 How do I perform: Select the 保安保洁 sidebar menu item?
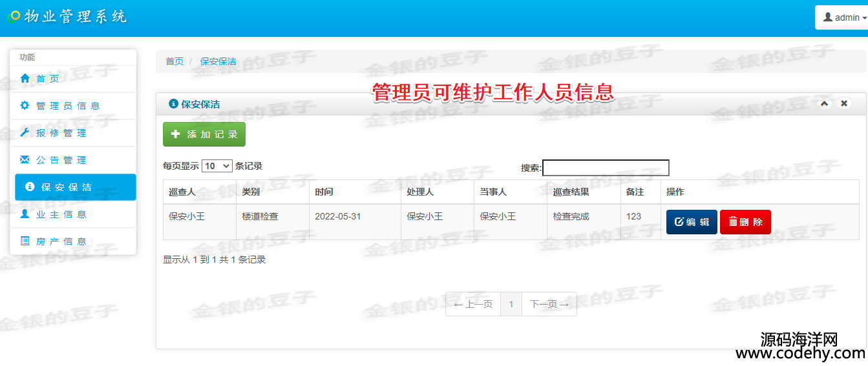[x=75, y=187]
